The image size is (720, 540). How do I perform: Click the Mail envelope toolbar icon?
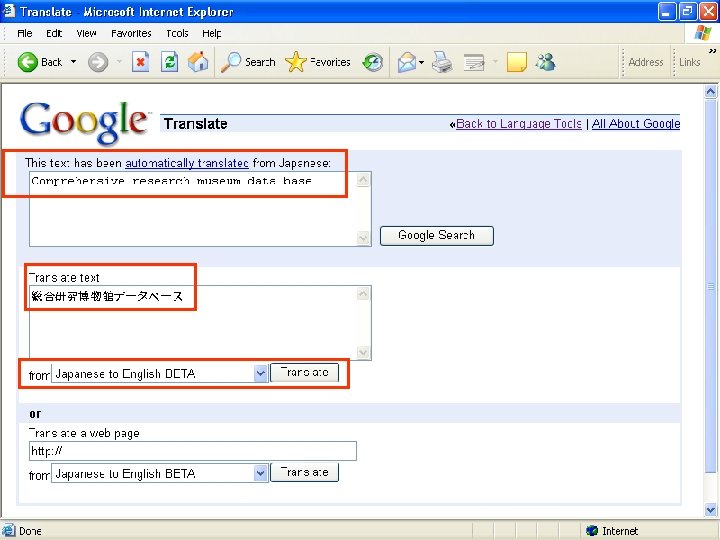406,62
